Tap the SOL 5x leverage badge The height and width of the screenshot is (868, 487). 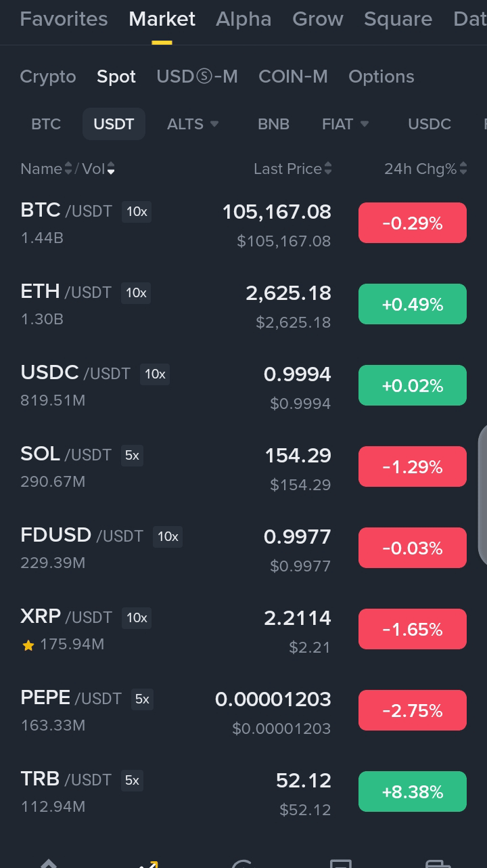point(132,455)
